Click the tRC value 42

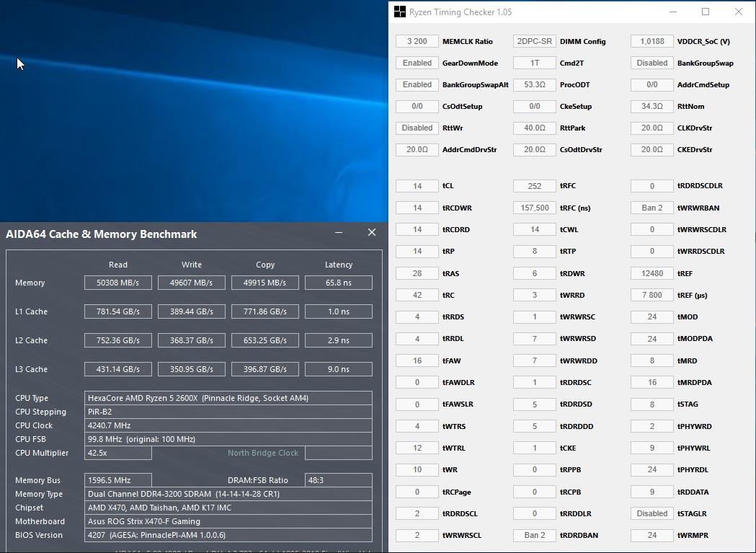click(417, 296)
